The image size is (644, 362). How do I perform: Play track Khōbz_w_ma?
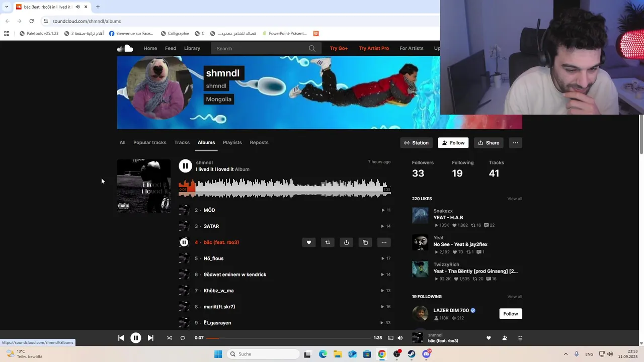(x=218, y=291)
